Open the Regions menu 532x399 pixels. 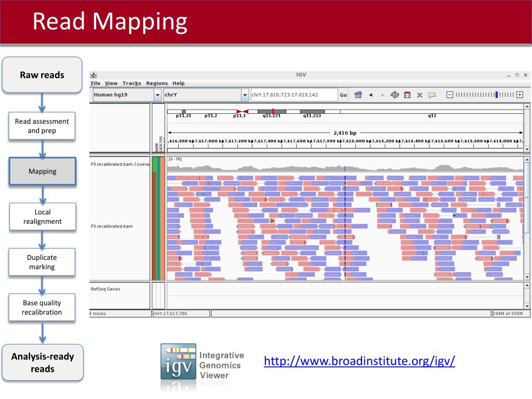tap(157, 83)
